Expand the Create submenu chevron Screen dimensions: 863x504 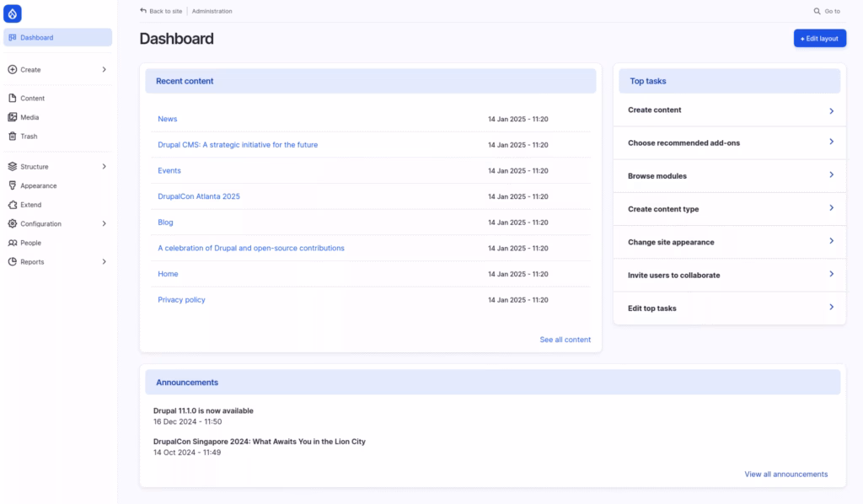(x=105, y=70)
